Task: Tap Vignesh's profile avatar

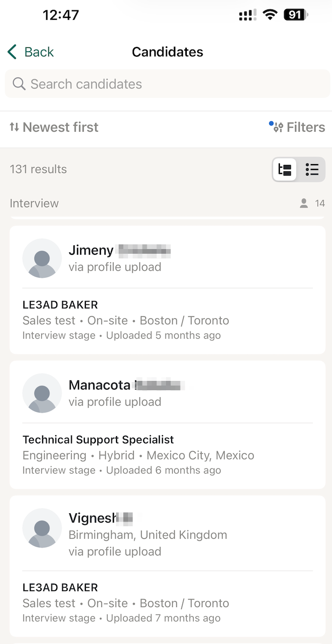Action: point(42,528)
